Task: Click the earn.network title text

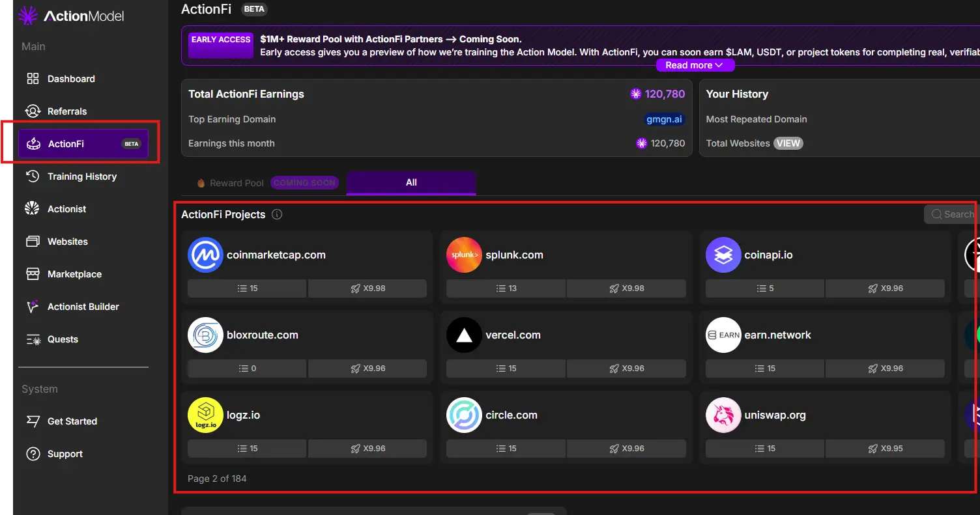Action: click(778, 335)
